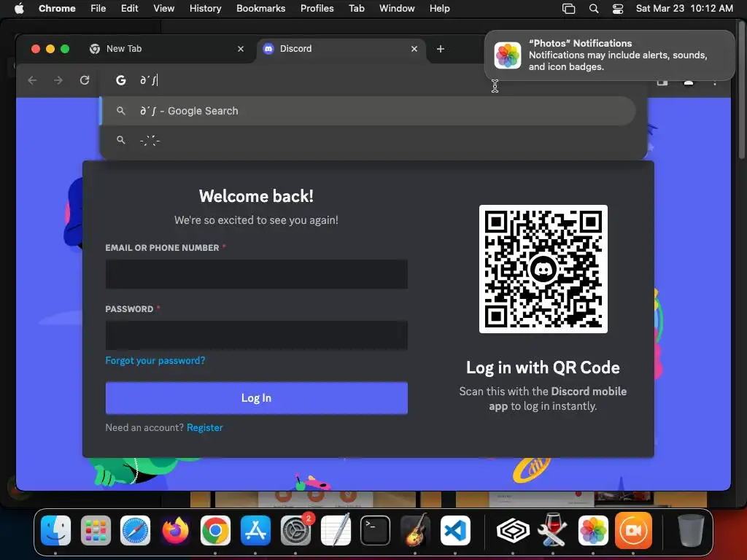
Task: Open Terminal from the dock
Action: tap(376, 530)
